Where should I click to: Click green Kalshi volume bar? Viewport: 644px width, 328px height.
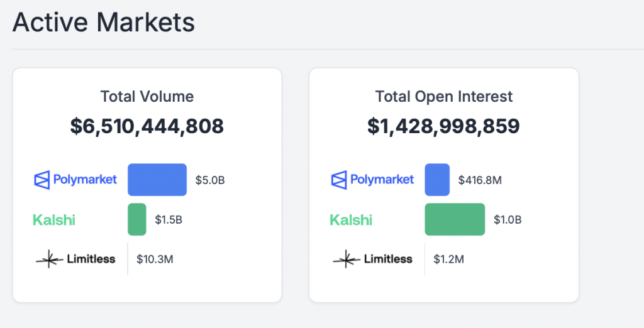coord(137,219)
